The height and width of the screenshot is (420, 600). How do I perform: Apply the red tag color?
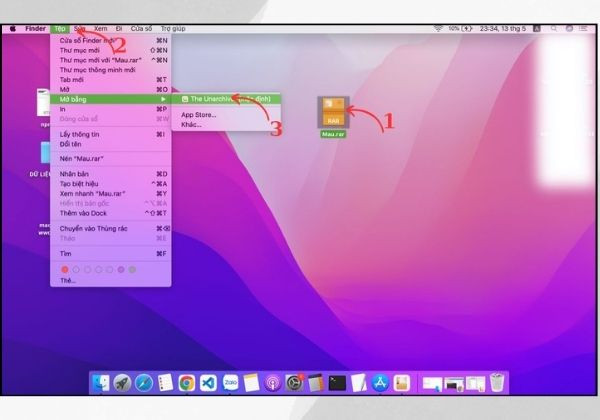click(x=65, y=270)
